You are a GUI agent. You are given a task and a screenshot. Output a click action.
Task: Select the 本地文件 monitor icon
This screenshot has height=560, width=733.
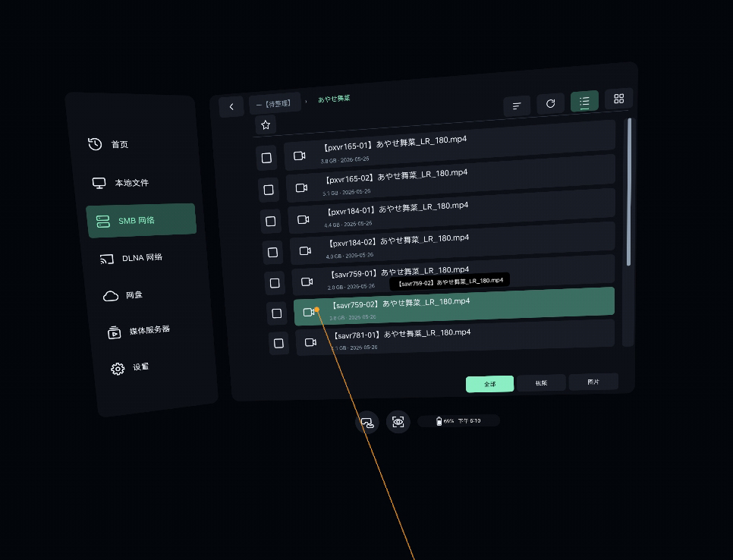[x=99, y=183]
